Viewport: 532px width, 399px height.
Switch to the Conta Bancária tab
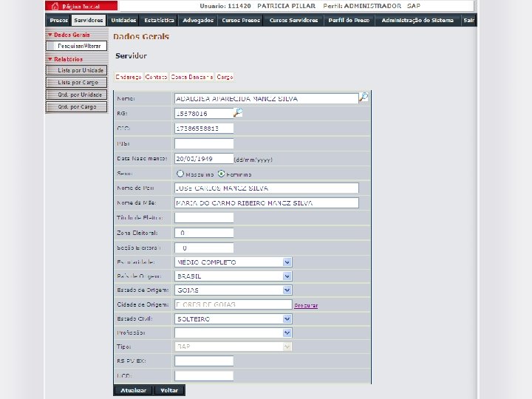(191, 77)
